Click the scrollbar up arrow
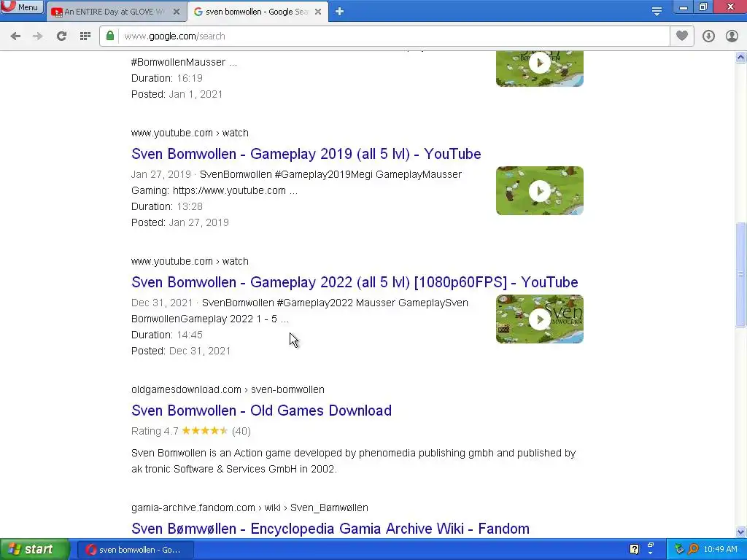The height and width of the screenshot is (560, 747). [741, 57]
